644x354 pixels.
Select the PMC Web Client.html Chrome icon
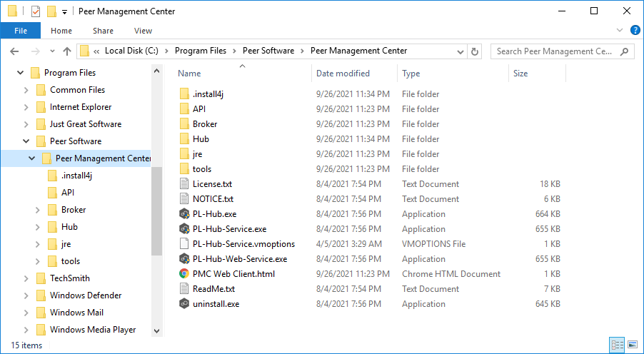pos(184,274)
